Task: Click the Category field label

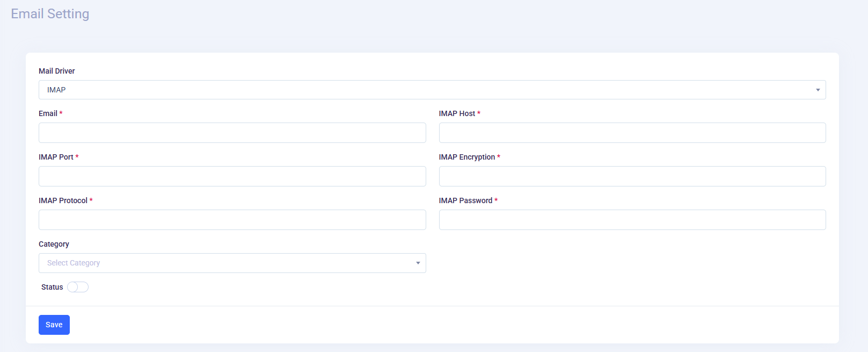Action: pyautogui.click(x=54, y=244)
